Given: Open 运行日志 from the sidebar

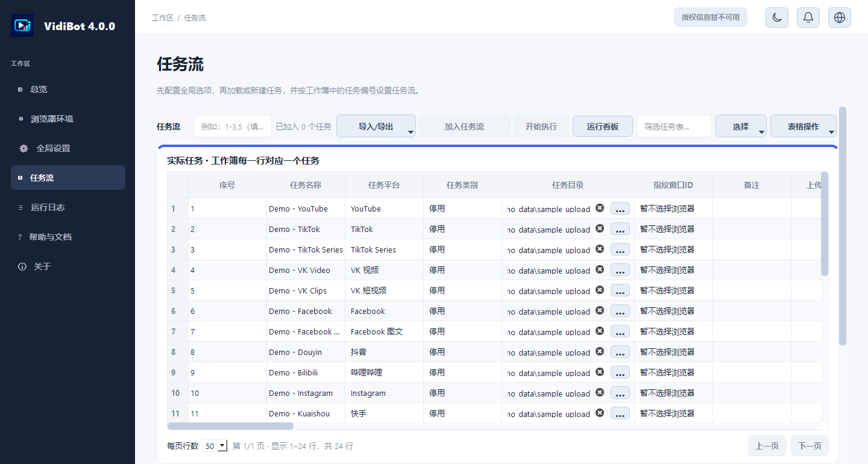Looking at the screenshot, I should pos(68,207).
